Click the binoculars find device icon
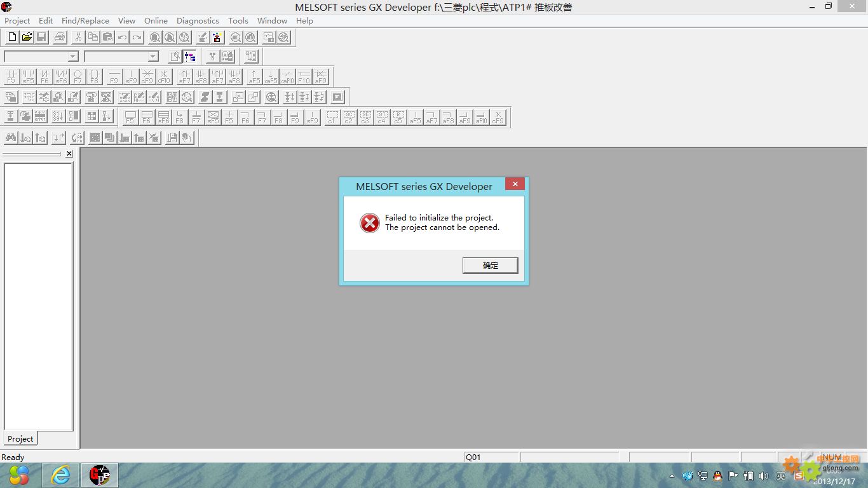The width and height of the screenshot is (868, 488). point(11,137)
